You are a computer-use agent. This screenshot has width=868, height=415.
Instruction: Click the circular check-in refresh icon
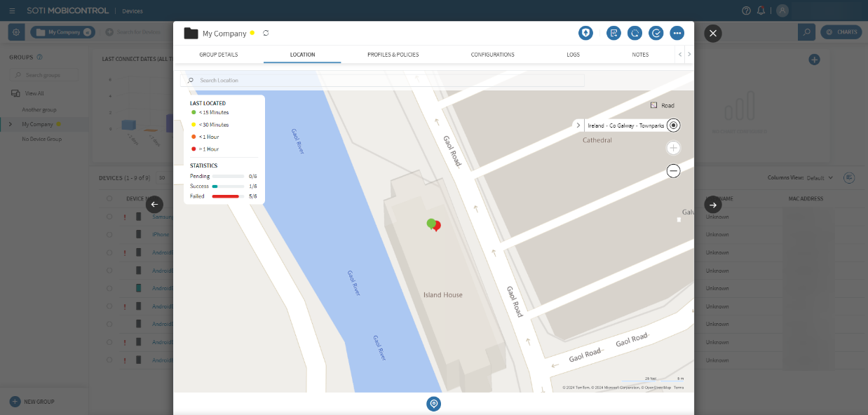tap(635, 33)
